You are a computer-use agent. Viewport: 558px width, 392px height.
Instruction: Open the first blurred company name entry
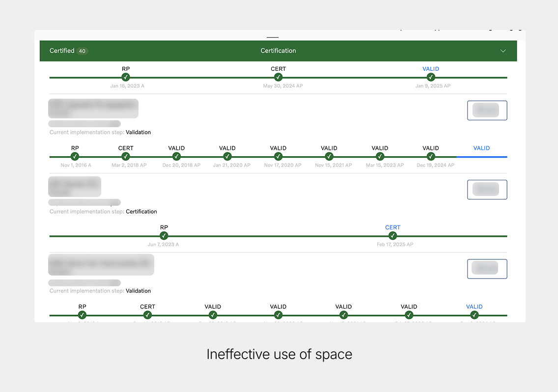point(93,109)
